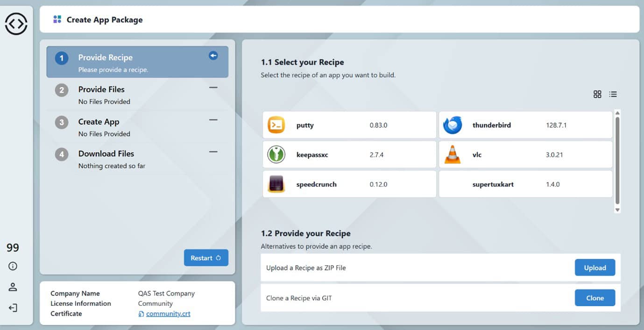Select the speedcrunch recipe name
Image resolution: width=644 pixels, height=330 pixels.
317,184
